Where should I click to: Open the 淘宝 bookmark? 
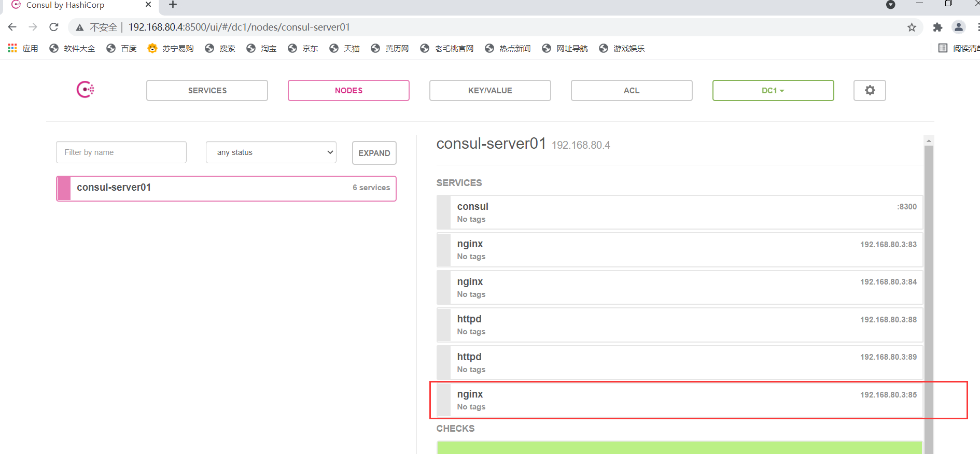[x=261, y=48]
